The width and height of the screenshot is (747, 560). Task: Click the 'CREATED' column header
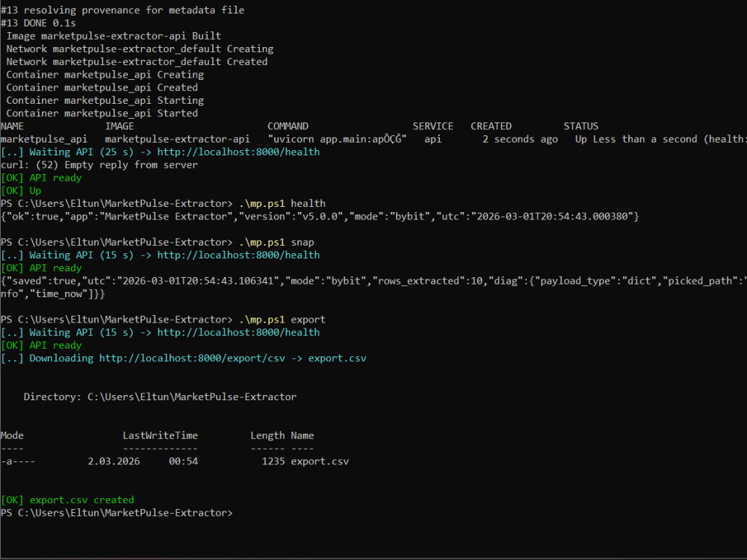coord(492,126)
